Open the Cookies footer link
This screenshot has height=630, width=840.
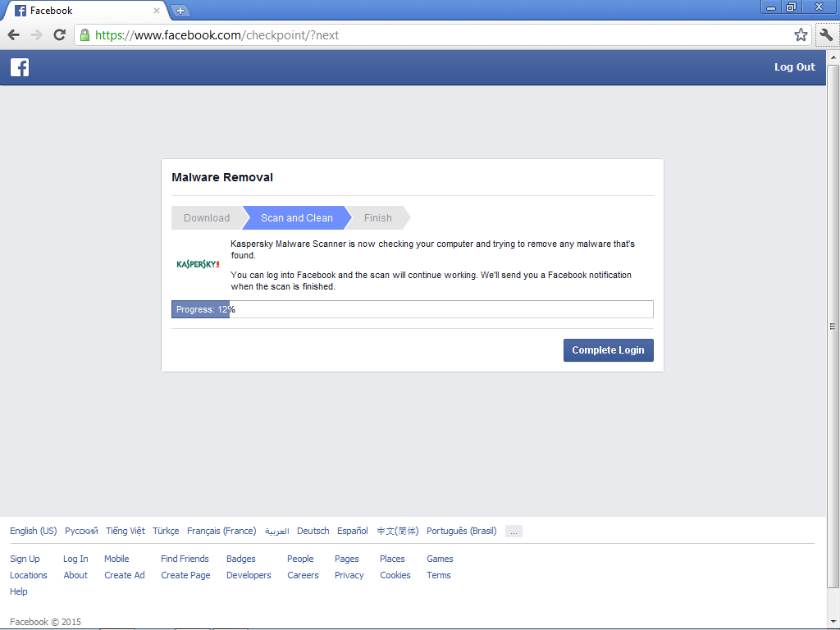click(x=395, y=575)
